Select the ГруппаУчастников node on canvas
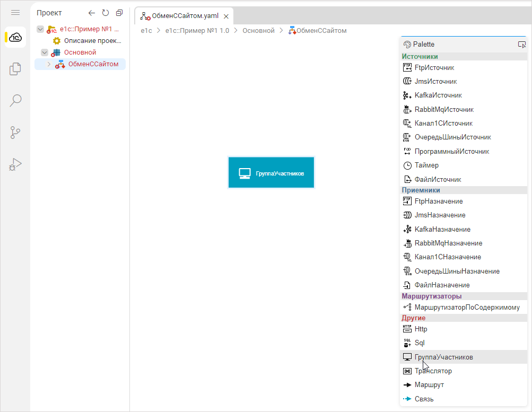Image resolution: width=532 pixels, height=412 pixels. tap(271, 172)
